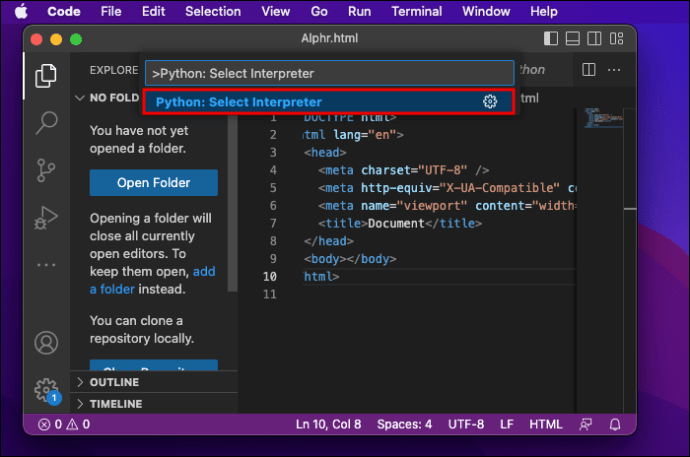Image resolution: width=690 pixels, height=457 pixels.
Task: Click line number 3 in the gutter
Action: click(x=273, y=153)
